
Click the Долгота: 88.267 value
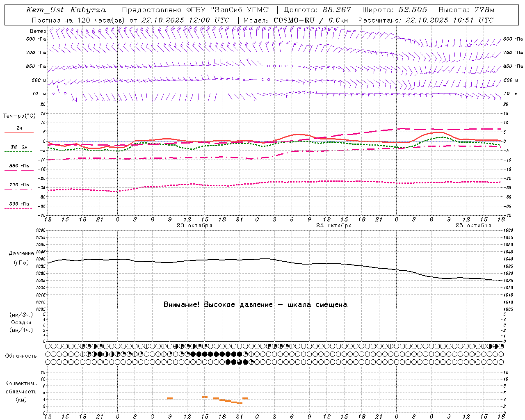point(317,10)
